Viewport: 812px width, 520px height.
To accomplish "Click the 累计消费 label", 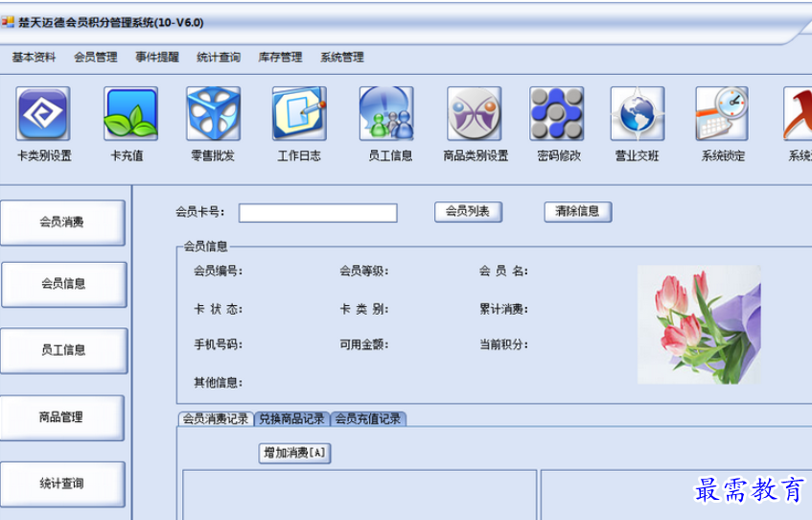I will click(504, 310).
